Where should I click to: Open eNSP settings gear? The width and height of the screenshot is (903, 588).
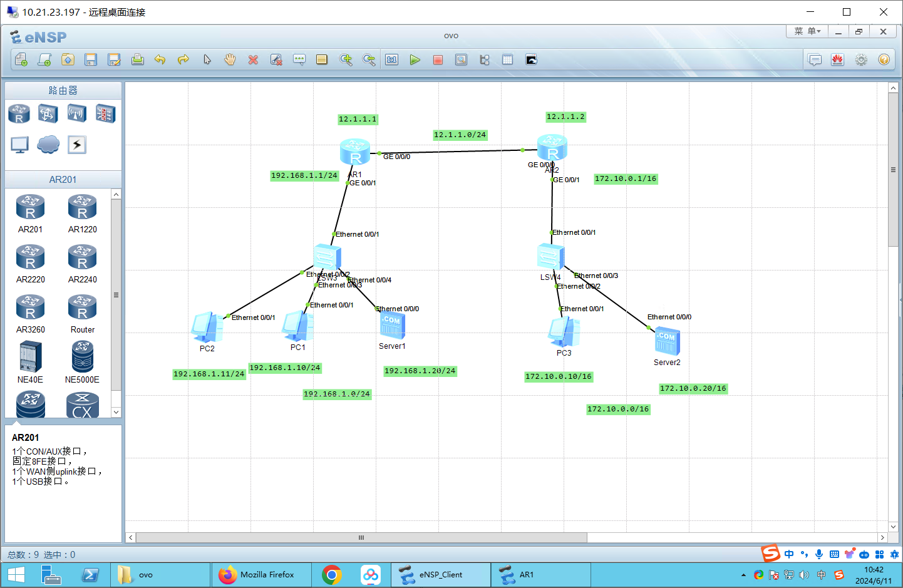click(861, 59)
